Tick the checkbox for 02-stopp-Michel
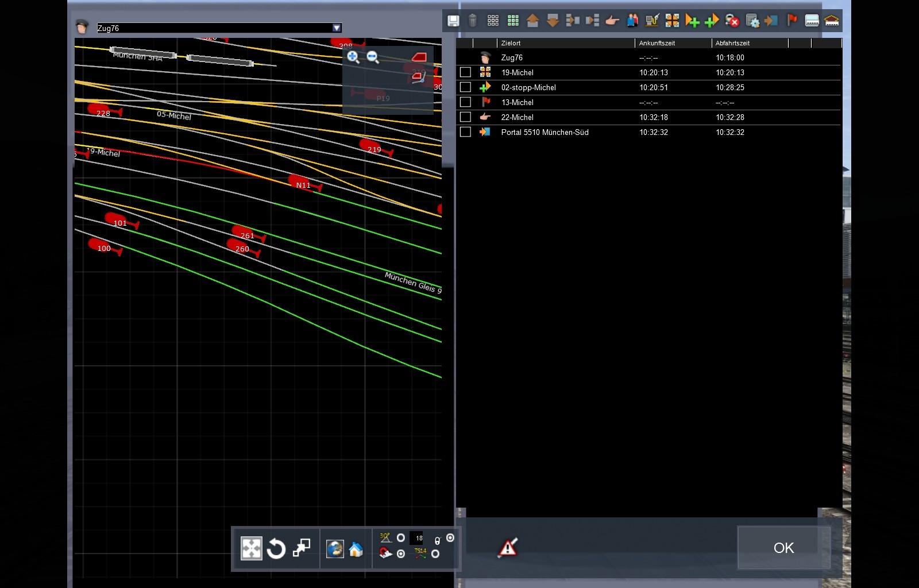Screen dimensions: 919x588 point(465,87)
